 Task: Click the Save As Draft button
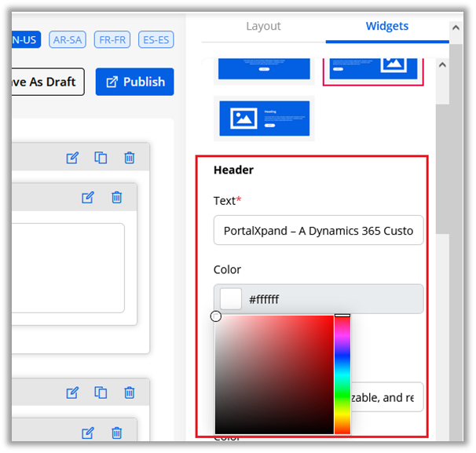(47, 82)
